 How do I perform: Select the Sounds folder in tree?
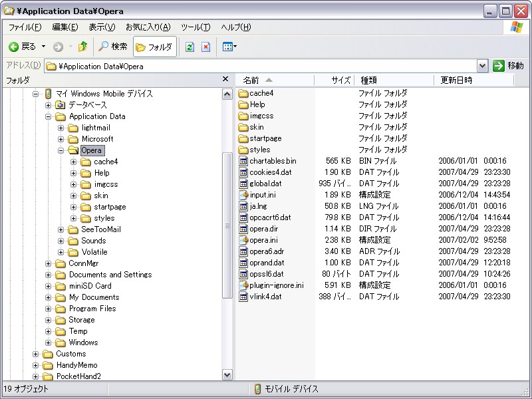point(94,241)
